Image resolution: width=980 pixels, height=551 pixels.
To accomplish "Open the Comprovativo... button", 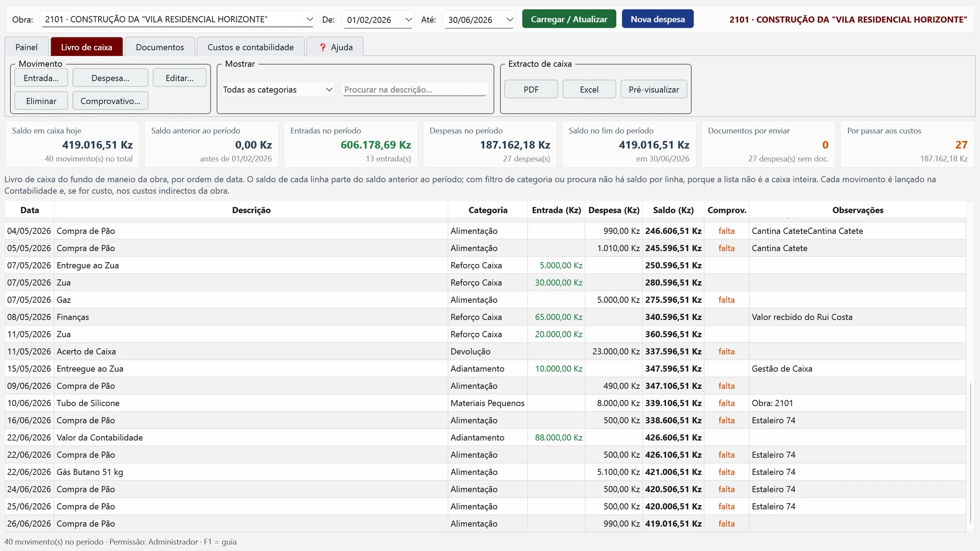I will pos(110,101).
